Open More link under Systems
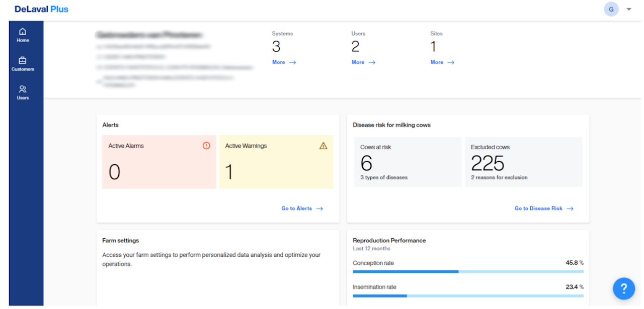Image resolution: width=644 pixels, height=309 pixels. 284,62
